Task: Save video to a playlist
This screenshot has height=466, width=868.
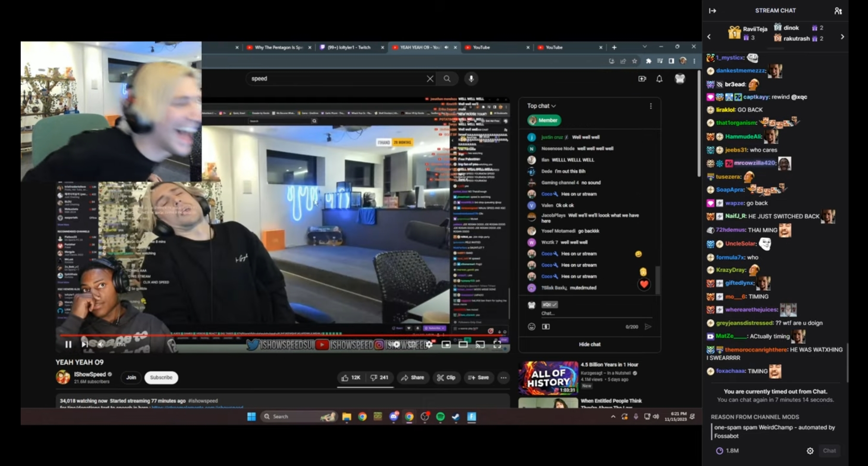Action: pos(478,378)
